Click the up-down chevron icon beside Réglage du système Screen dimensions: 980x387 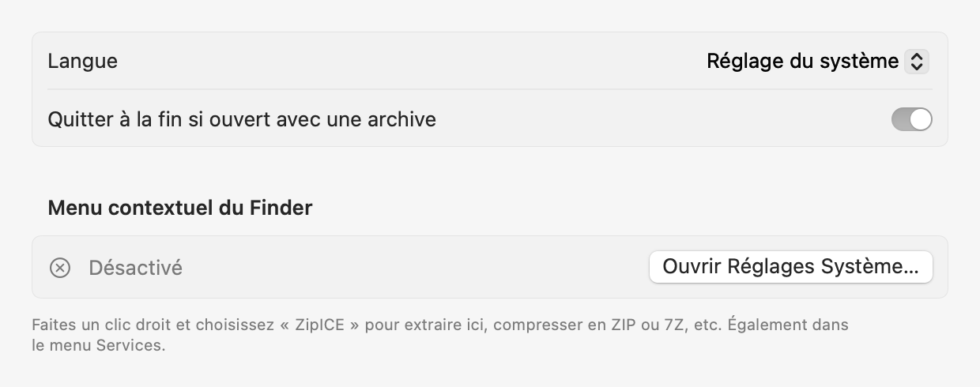click(x=916, y=62)
